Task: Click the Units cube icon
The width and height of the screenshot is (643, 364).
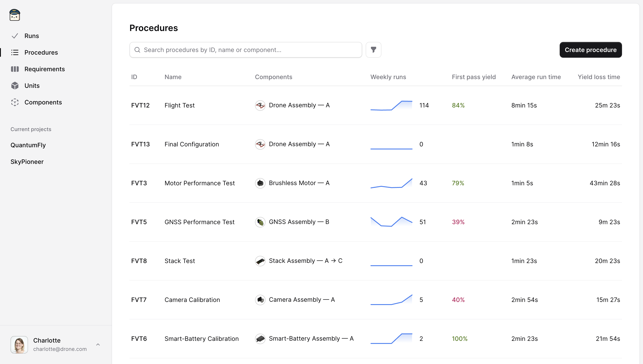Action: [x=15, y=86]
